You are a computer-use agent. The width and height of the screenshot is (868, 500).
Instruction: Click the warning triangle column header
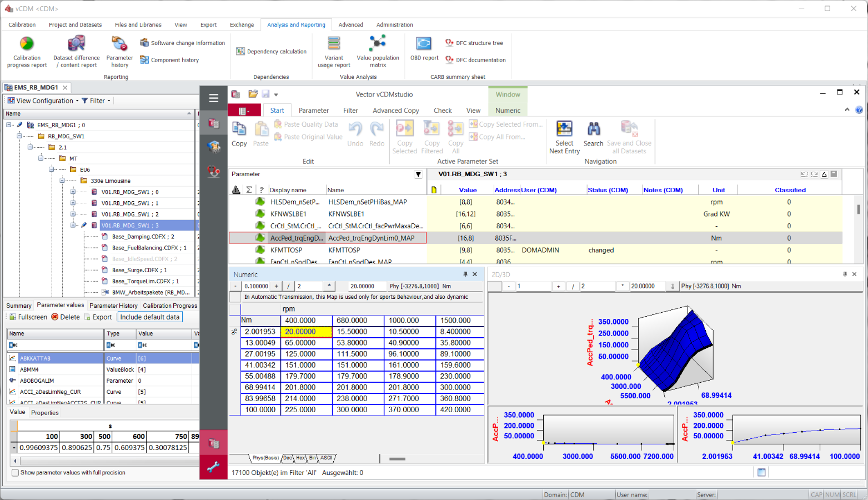(236, 190)
